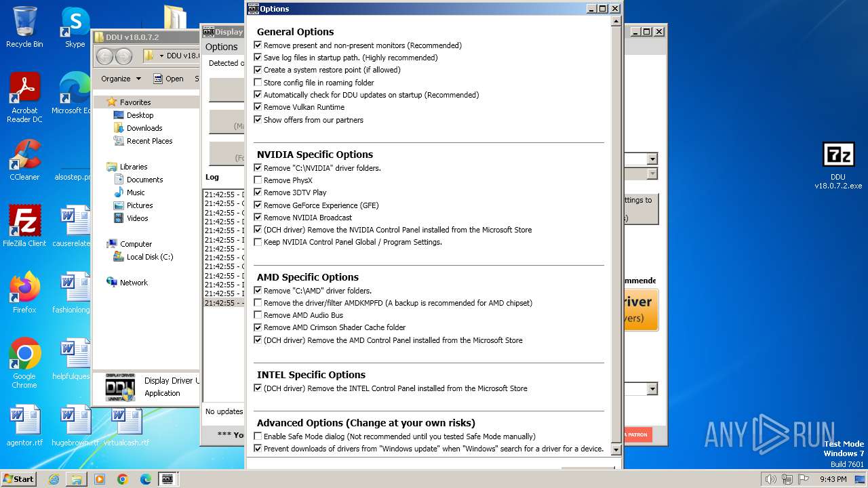
Task: Enable Keep NVIDIA Control Panel Global Settings
Action: tap(258, 242)
